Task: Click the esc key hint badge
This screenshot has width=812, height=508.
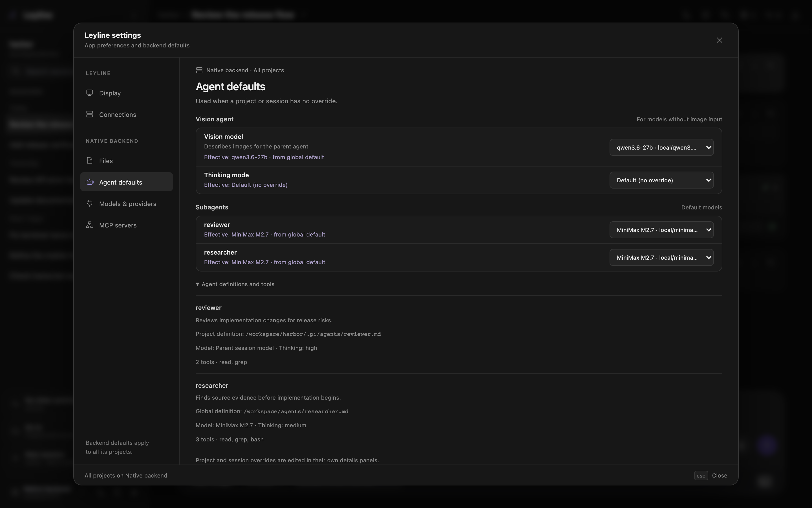Action: [x=701, y=476]
